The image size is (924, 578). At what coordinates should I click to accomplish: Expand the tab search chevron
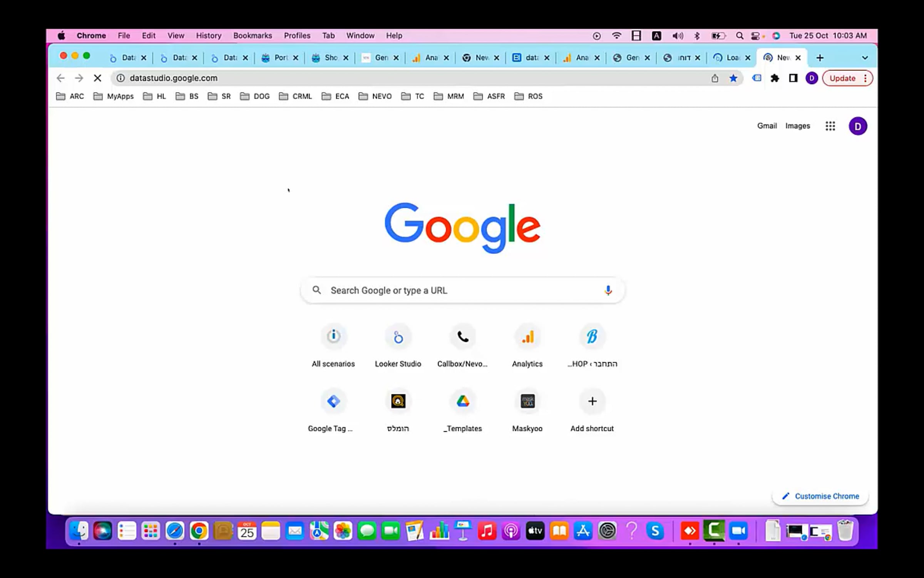point(865,58)
